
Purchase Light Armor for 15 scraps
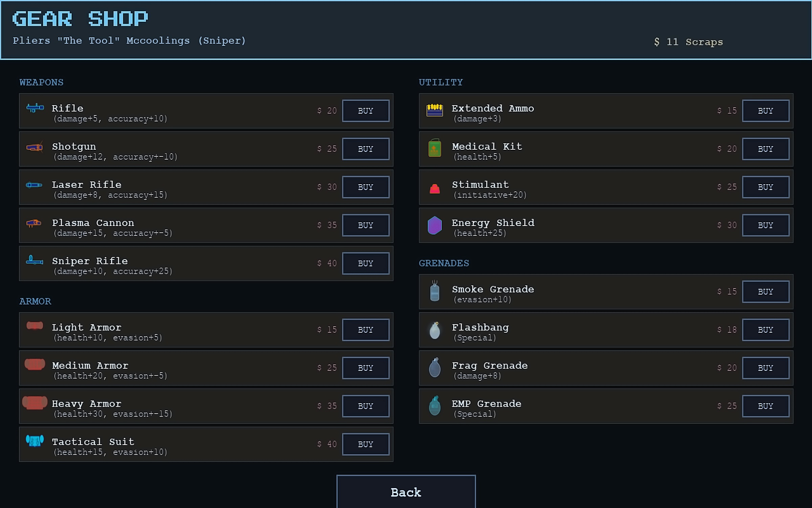365,330
